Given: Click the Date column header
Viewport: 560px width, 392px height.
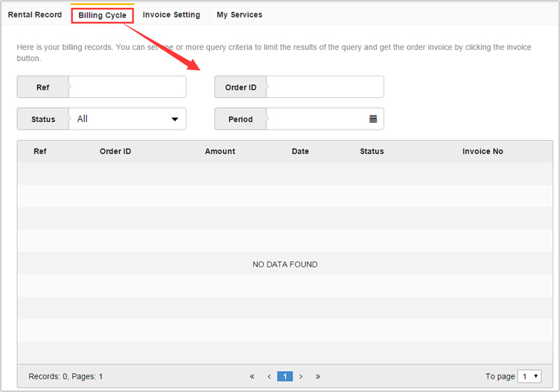Looking at the screenshot, I should [300, 151].
